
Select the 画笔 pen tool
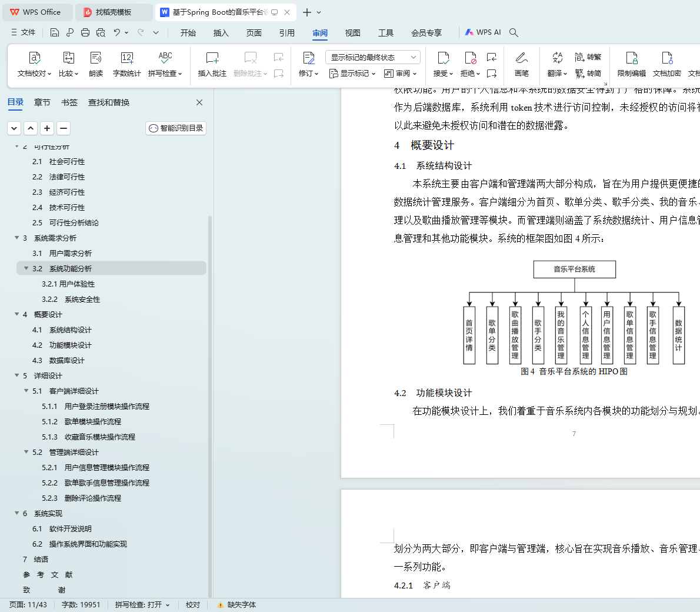click(521, 64)
